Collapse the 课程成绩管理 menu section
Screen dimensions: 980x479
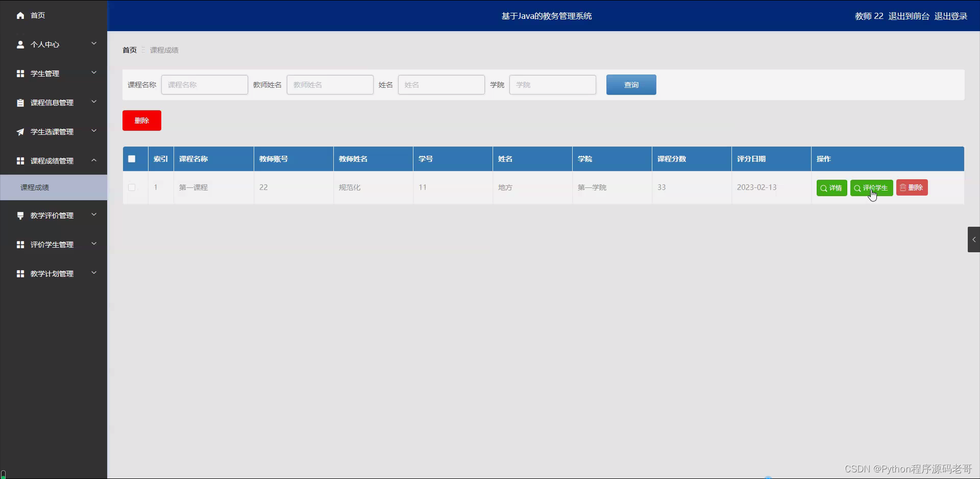(94, 160)
